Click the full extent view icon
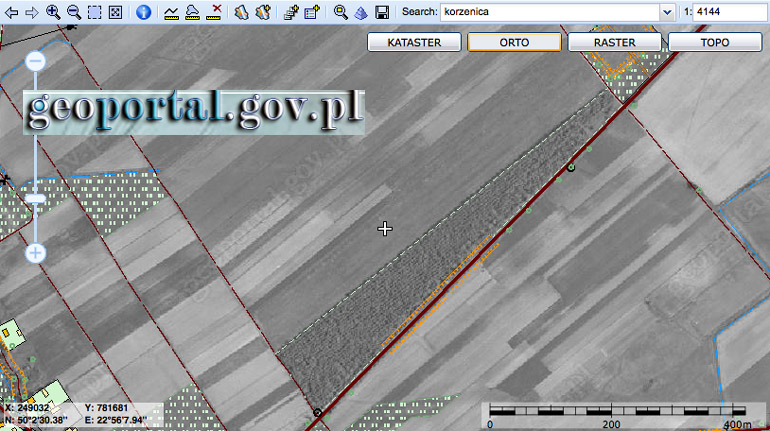 115,12
